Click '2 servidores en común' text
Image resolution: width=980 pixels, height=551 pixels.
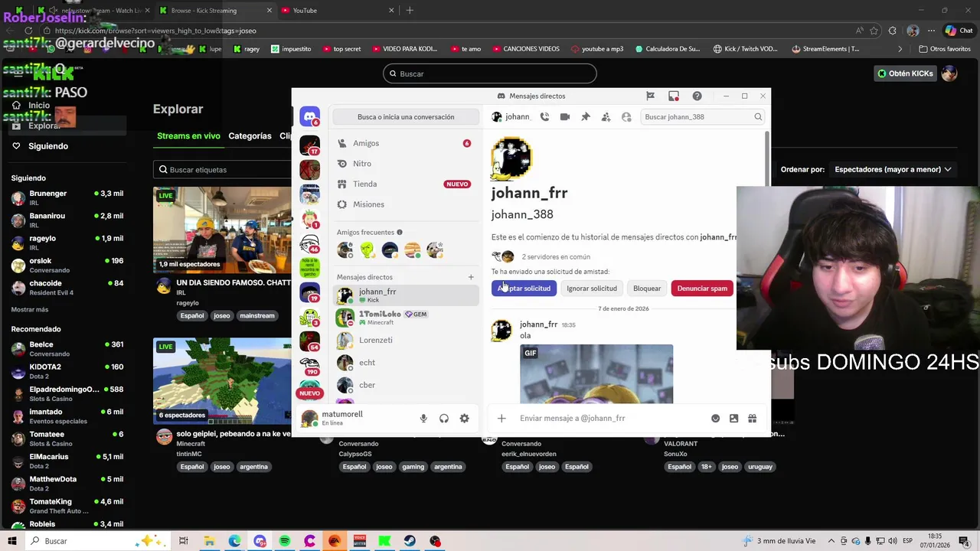point(556,257)
